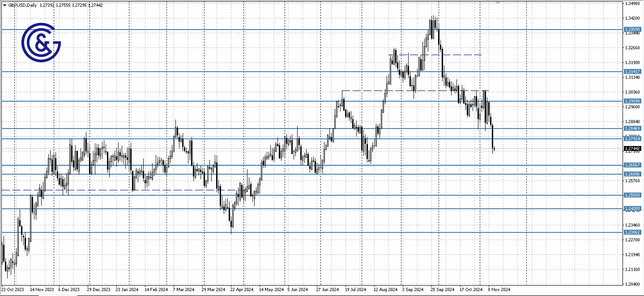
Task: Select the 1.29890 horizontal level label
Action: point(632,101)
